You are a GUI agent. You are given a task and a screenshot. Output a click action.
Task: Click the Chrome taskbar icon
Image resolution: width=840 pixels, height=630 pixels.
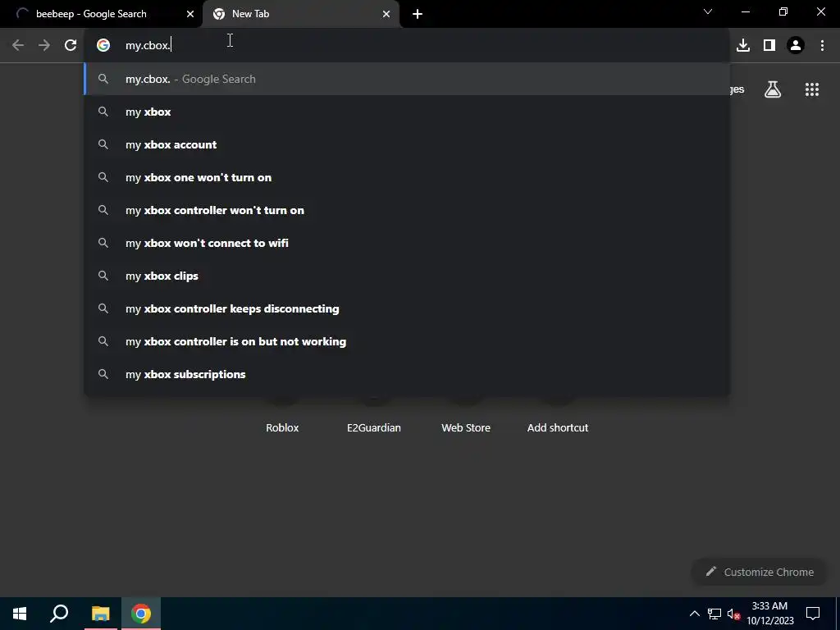(141, 614)
